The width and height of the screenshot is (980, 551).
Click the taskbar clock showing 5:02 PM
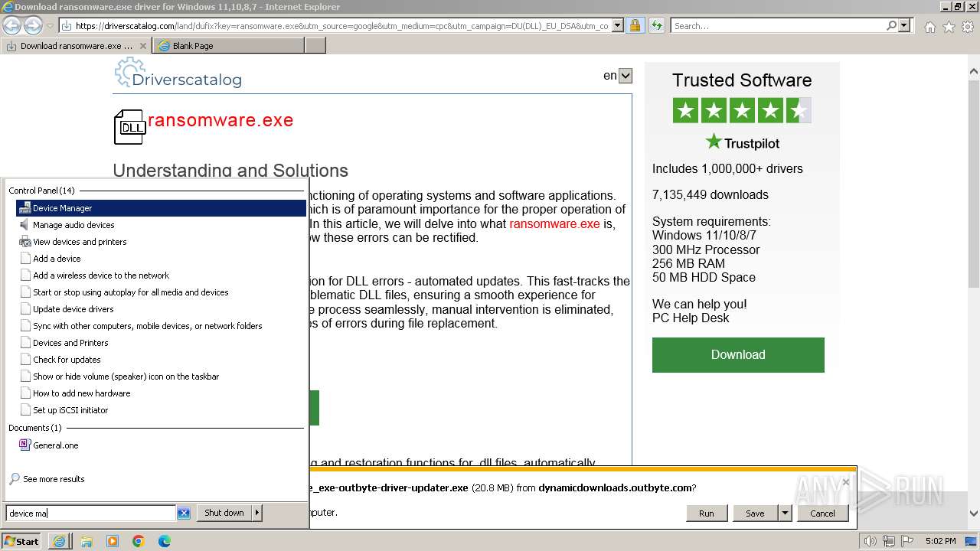[940, 541]
